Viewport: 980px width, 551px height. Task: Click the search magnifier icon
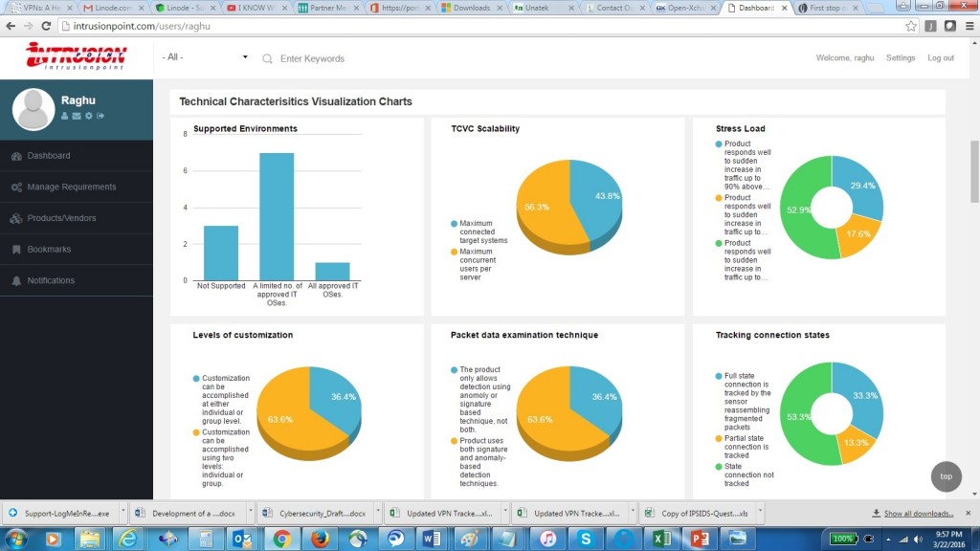click(267, 58)
